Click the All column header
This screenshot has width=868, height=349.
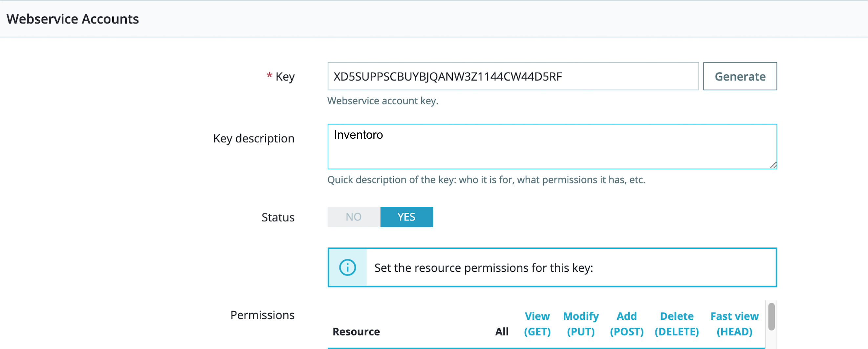502,332
